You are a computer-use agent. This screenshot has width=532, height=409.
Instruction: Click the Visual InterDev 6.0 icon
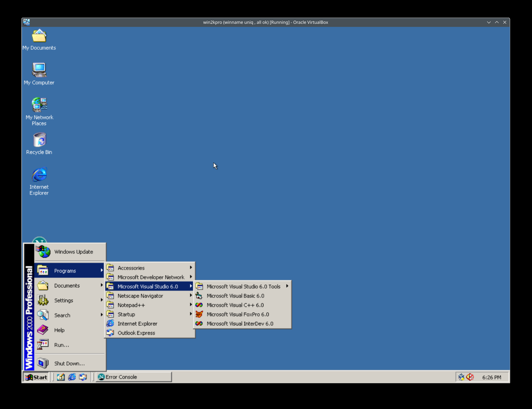pyautogui.click(x=199, y=323)
